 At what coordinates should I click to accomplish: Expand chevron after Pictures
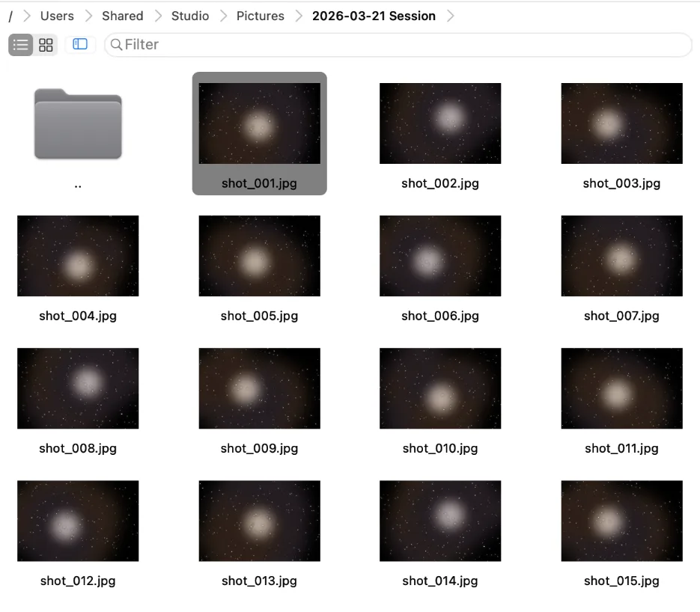(x=299, y=16)
